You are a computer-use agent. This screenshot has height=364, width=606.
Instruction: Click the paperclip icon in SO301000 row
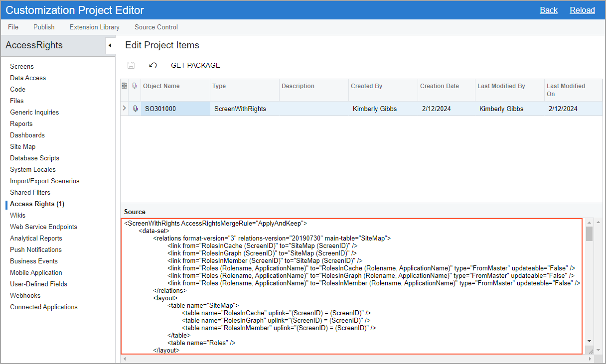pos(135,109)
